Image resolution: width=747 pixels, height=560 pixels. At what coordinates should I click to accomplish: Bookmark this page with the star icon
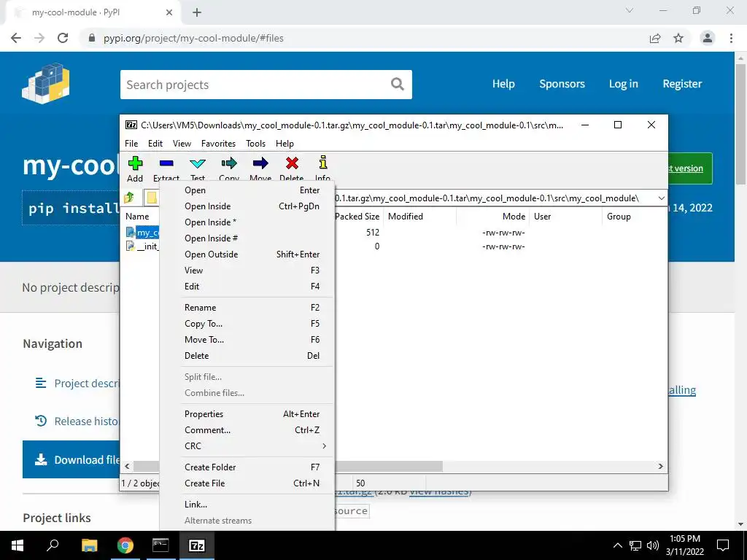(678, 38)
